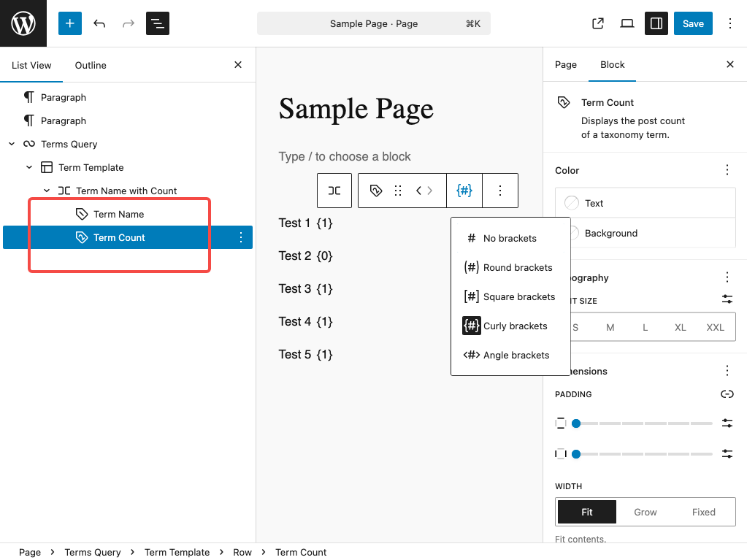Open the block inserter plus button
Viewport: 747px width, 560px height.
70,23
